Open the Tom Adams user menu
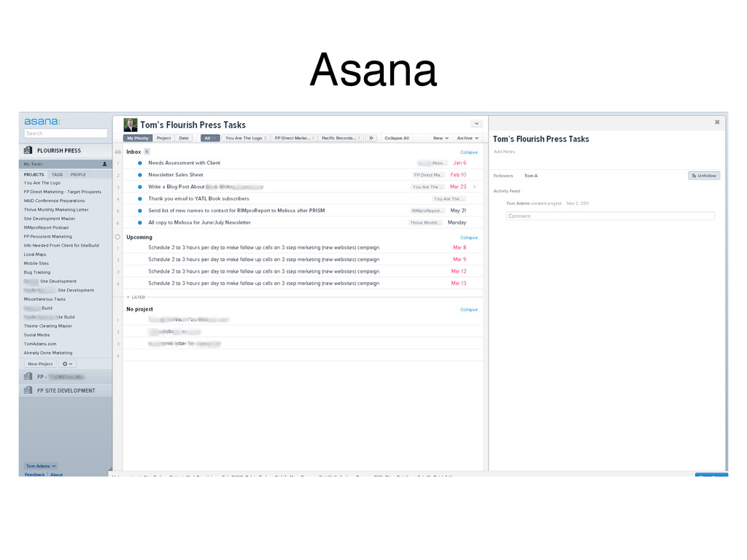747x560 pixels. [41, 466]
